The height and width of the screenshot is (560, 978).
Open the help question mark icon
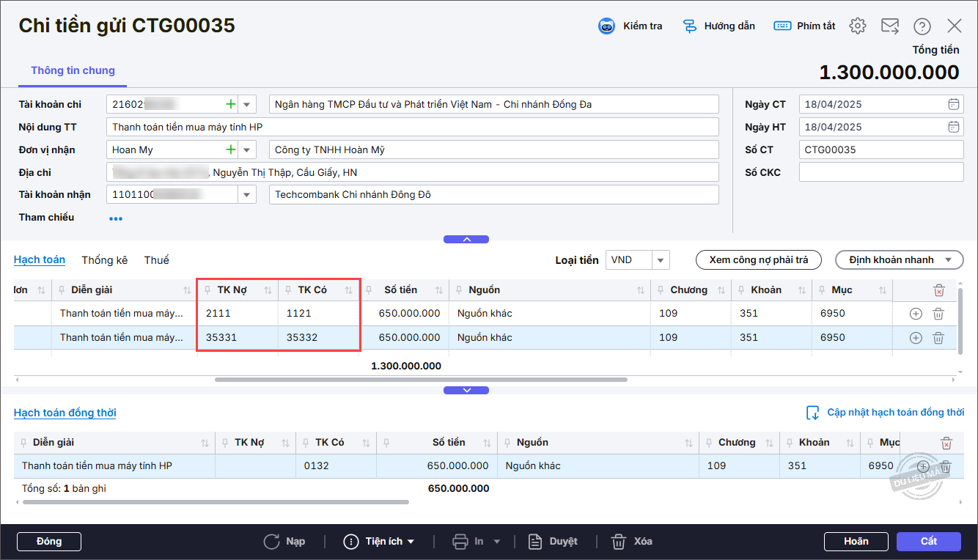922,26
